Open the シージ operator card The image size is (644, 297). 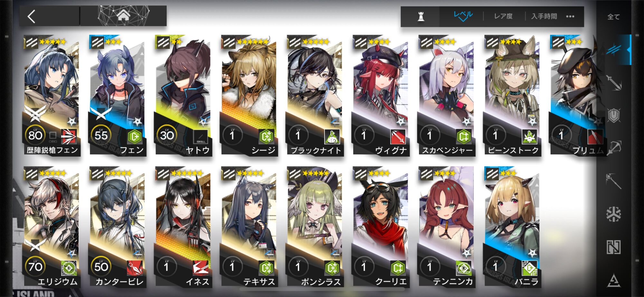(249, 95)
